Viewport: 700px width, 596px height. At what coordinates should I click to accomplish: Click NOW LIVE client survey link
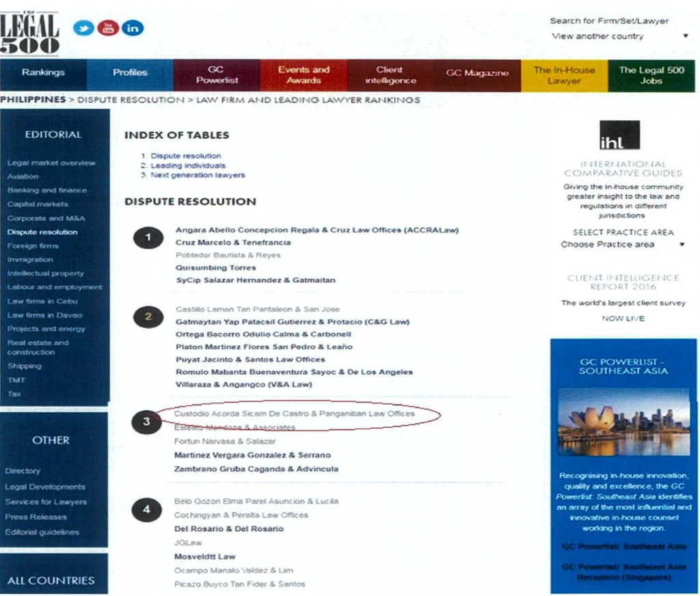[623, 319]
